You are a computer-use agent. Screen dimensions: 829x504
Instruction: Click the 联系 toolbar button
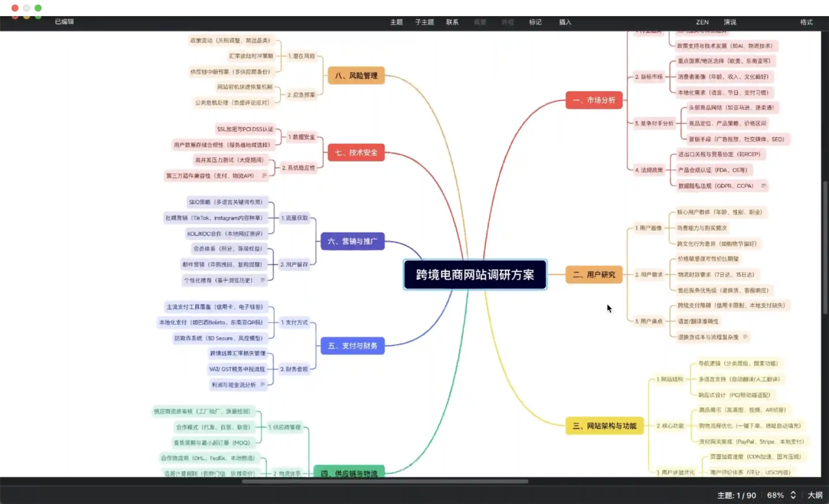452,22
